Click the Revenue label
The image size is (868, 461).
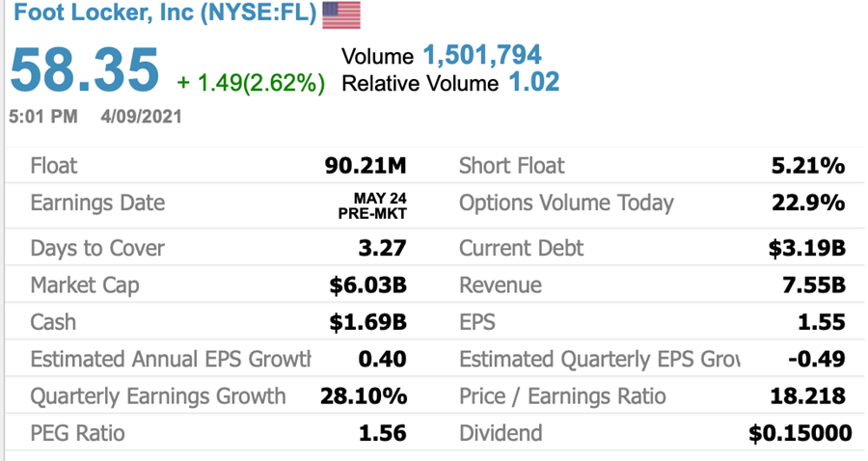[501, 285]
